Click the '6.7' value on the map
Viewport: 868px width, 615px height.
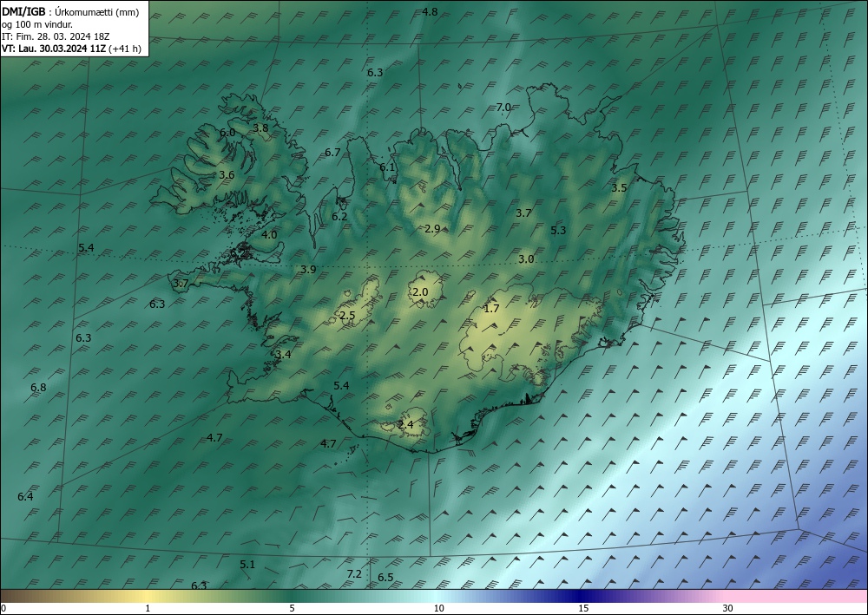coord(332,152)
